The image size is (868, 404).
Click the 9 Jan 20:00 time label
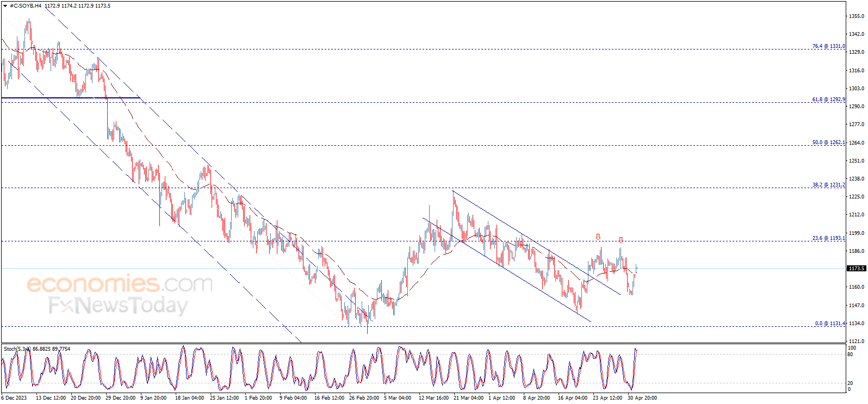154,398
